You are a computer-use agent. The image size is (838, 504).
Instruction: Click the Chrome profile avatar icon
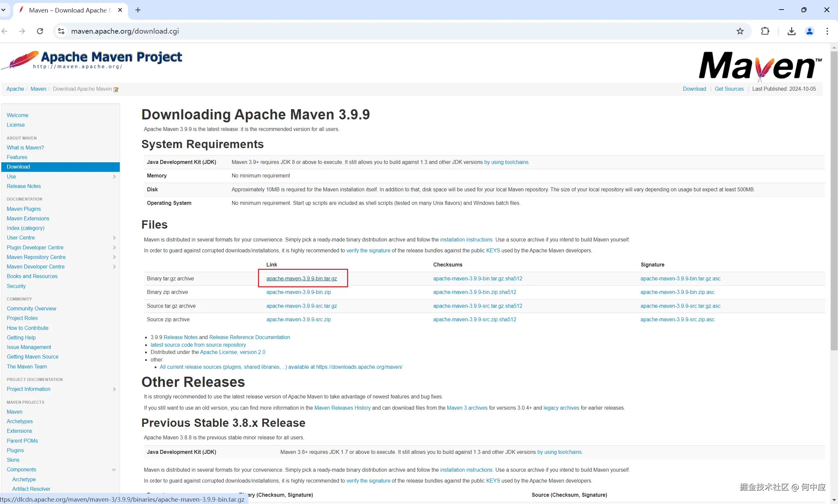click(x=810, y=31)
